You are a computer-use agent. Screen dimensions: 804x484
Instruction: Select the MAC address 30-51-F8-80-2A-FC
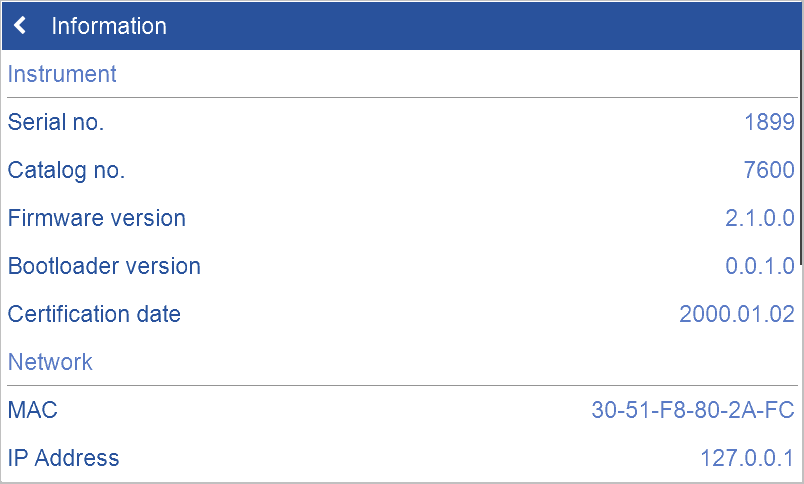(x=693, y=410)
